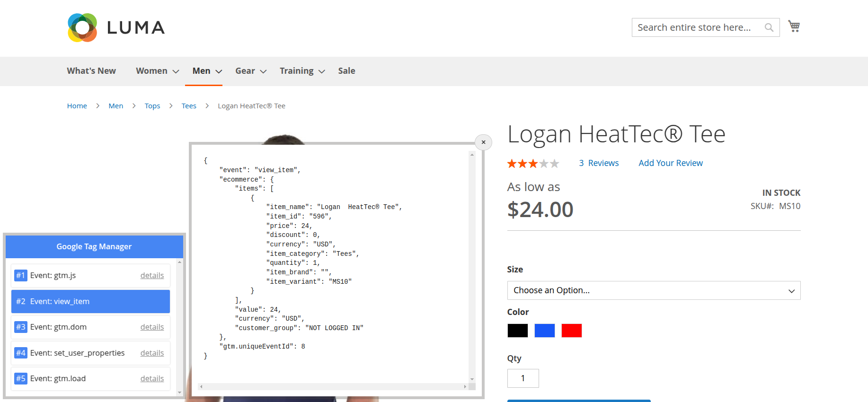The height and width of the screenshot is (402, 868).
Task: Select the #2 view_item event row
Action: (90, 301)
